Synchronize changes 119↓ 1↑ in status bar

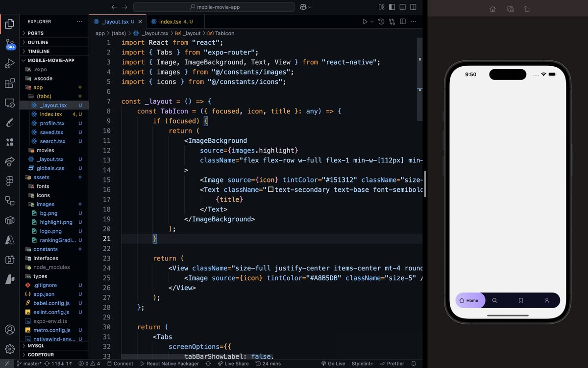[x=58, y=364]
